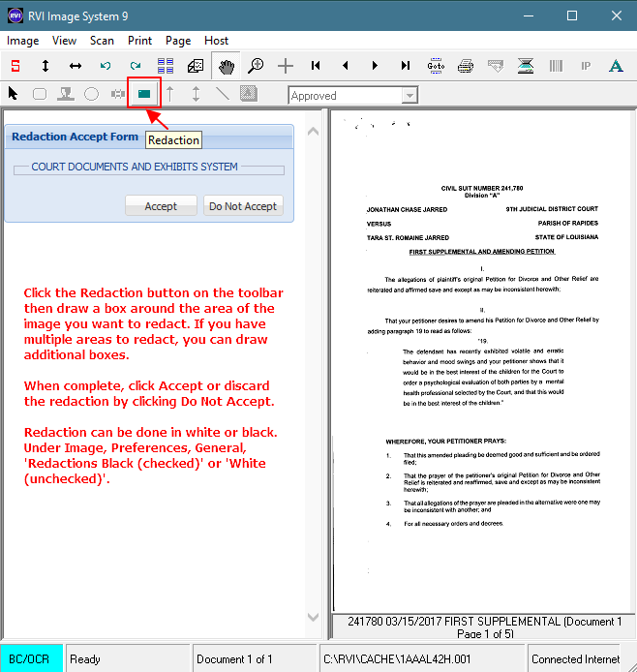
Task: Select the magnifier zoom tool
Action: tap(256, 66)
